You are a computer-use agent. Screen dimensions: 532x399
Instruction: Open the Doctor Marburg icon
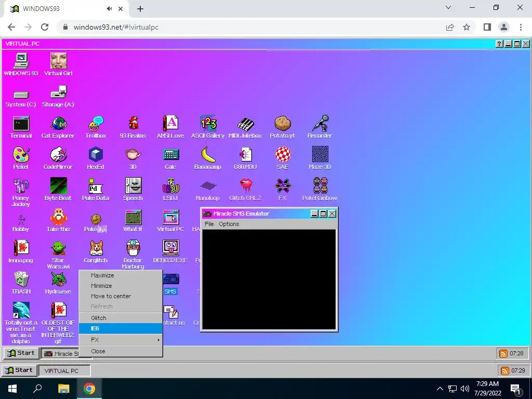(x=133, y=255)
